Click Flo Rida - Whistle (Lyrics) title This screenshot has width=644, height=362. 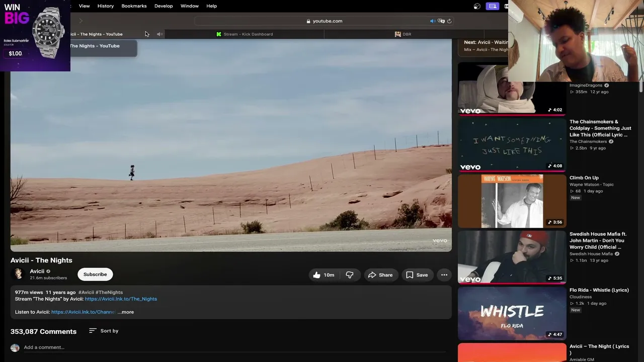[x=599, y=290]
